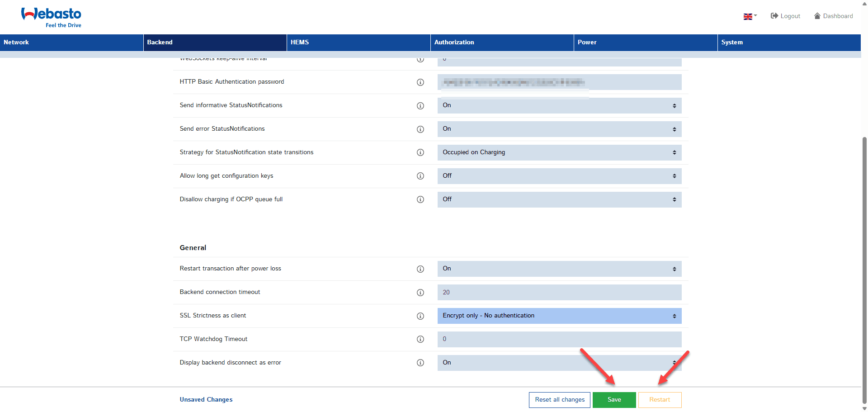Screen dimensions: 868x412
Task: Focus the HTTP Basic Authentication password field
Action: pos(559,82)
